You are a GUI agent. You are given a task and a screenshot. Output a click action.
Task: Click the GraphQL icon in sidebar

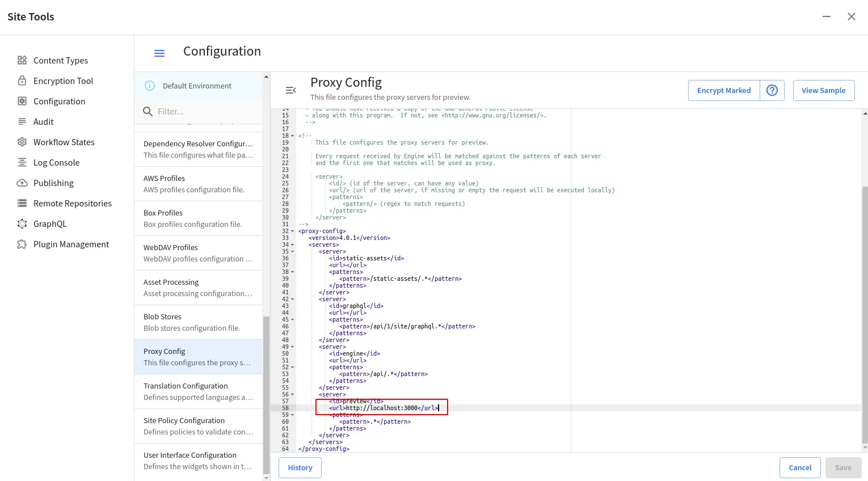[x=22, y=223]
